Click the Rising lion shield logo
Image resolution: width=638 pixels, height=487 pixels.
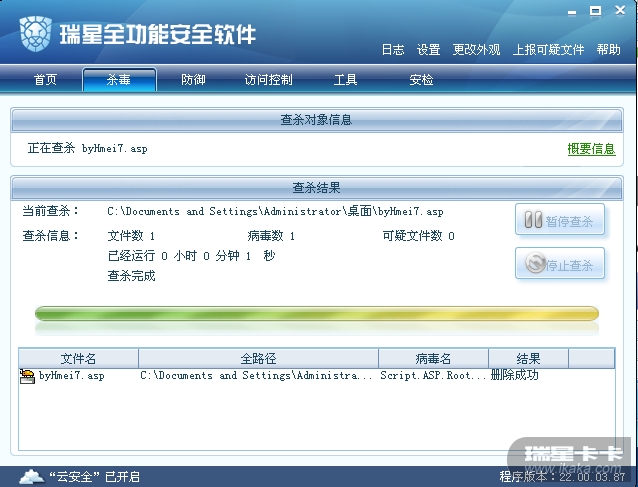pos(35,34)
